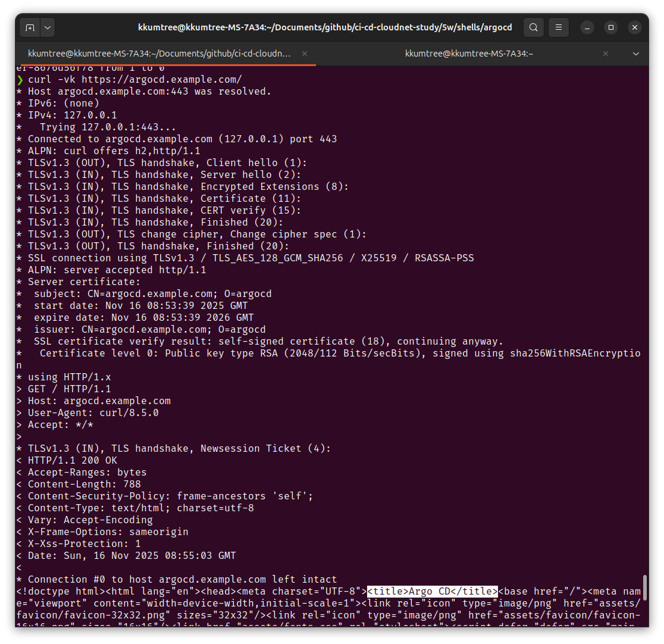Image resolution: width=664 pixels, height=644 pixels.
Task: Click the Content-Security-Policy header line
Action: pyautogui.click(x=164, y=496)
